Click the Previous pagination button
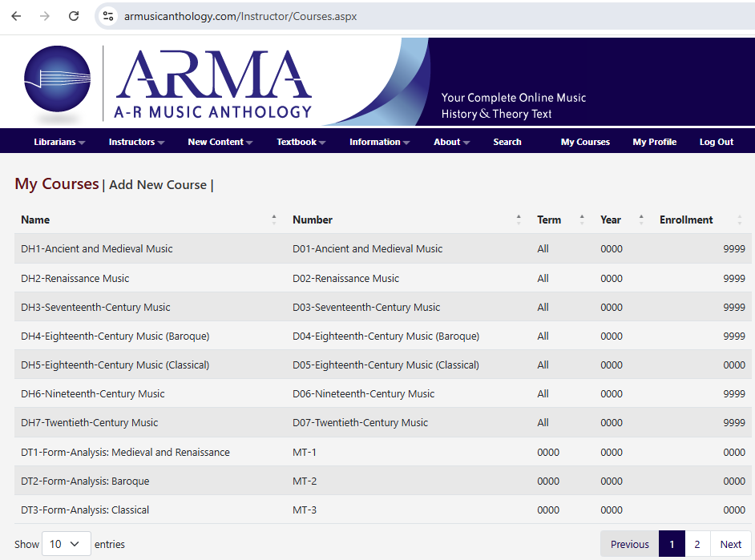 [629, 544]
